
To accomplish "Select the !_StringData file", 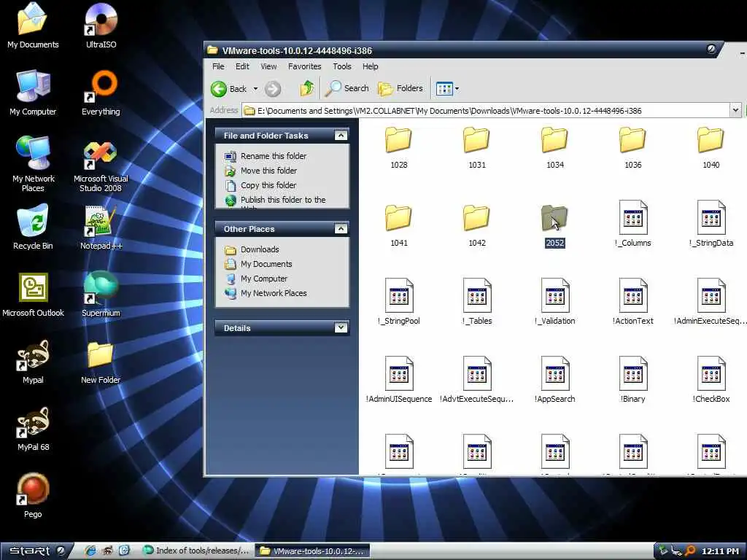I will pyautogui.click(x=711, y=223).
